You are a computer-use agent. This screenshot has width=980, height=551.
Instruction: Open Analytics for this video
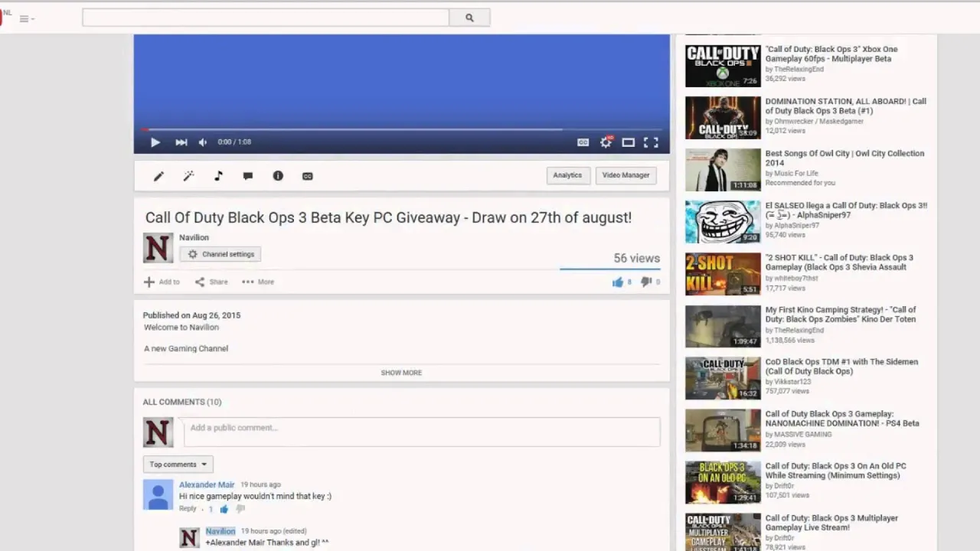[567, 175]
